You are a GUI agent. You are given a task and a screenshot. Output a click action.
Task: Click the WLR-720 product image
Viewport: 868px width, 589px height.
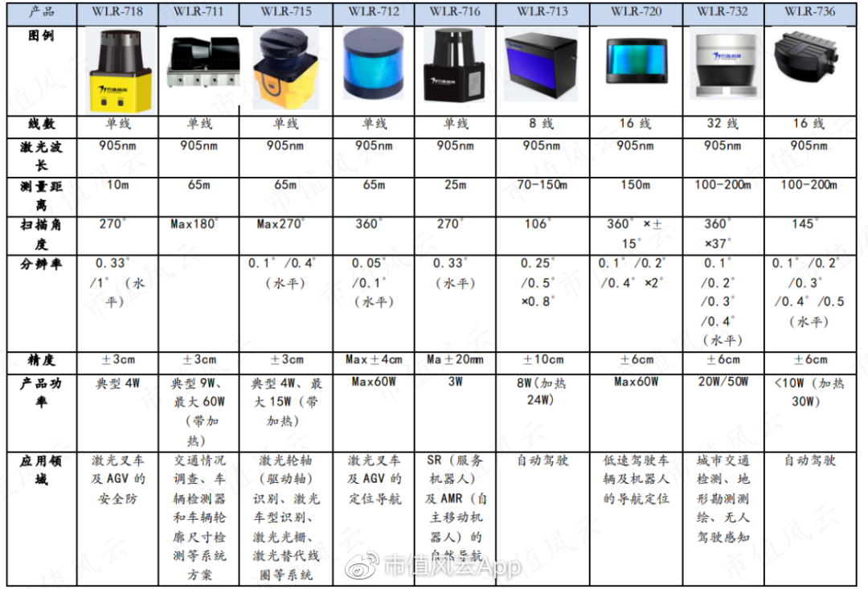click(x=636, y=60)
